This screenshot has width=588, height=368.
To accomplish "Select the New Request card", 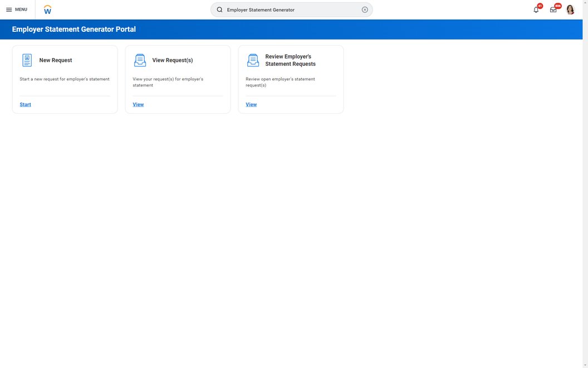I will (x=65, y=79).
